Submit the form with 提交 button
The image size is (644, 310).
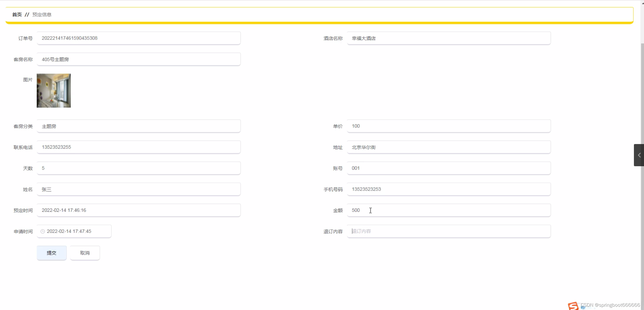51,253
